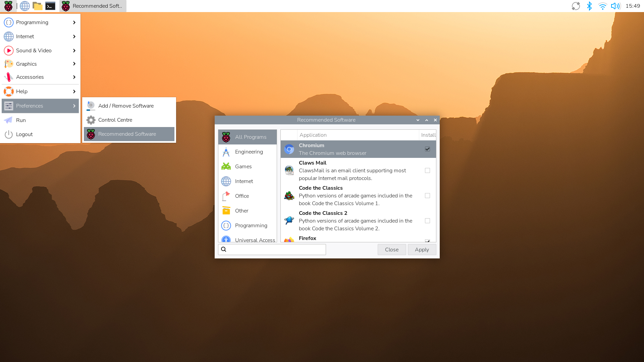Viewport: 644px width, 362px height.
Task: Click the search field in Recommended Software
Action: tap(275, 250)
